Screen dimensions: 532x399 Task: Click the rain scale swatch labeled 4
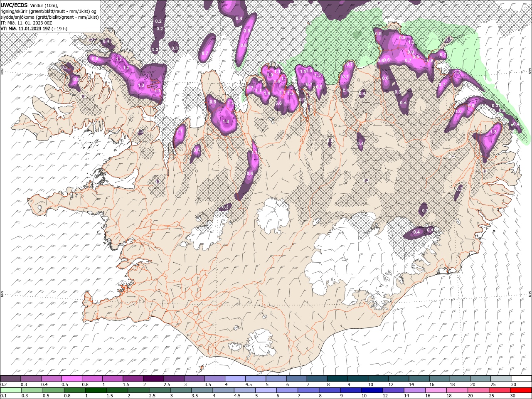224,390
